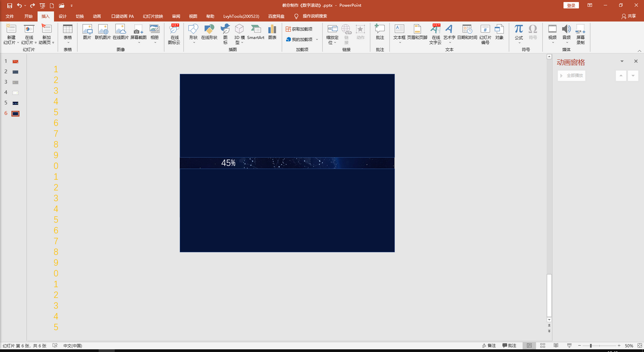This screenshot has height=352, width=644.
Task: Insert an object (对象)
Action: 500,33
